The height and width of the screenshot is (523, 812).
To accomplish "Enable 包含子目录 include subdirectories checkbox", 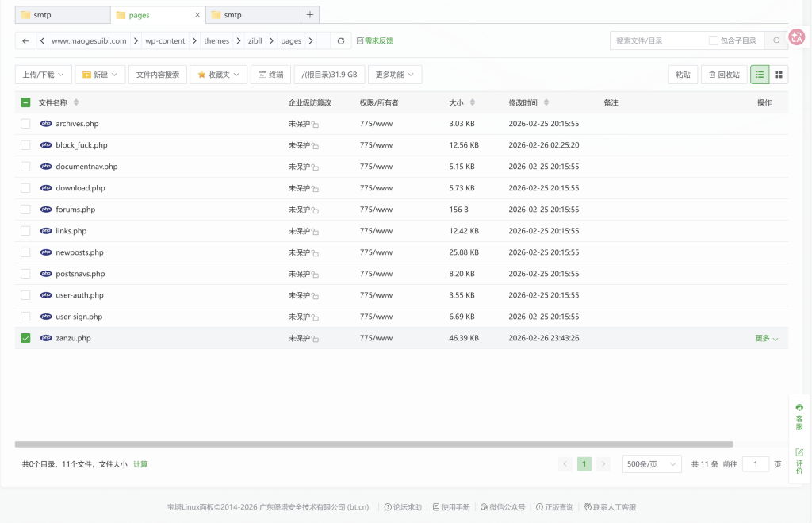I will [713, 40].
